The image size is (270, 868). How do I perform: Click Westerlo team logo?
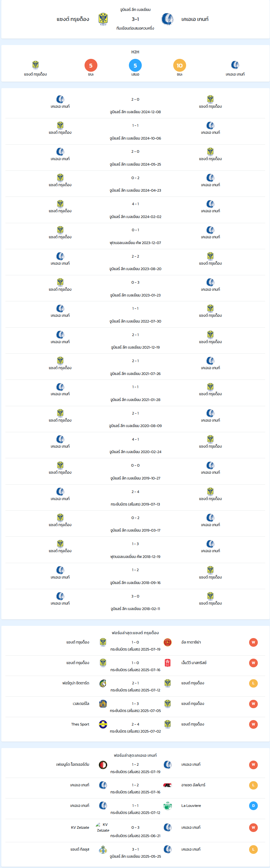coord(103,704)
